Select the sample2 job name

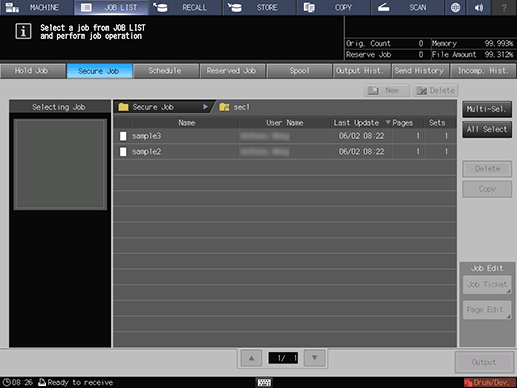pos(146,152)
